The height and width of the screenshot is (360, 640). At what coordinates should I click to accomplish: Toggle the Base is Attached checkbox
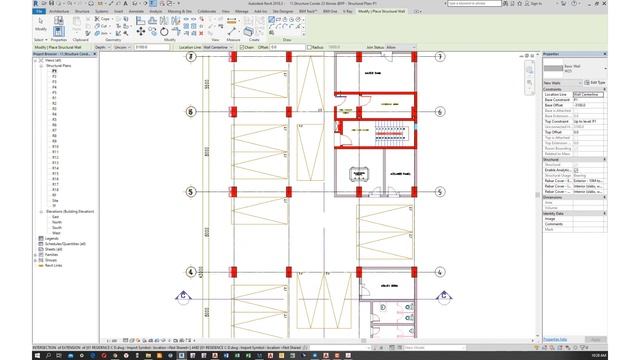[576, 111]
